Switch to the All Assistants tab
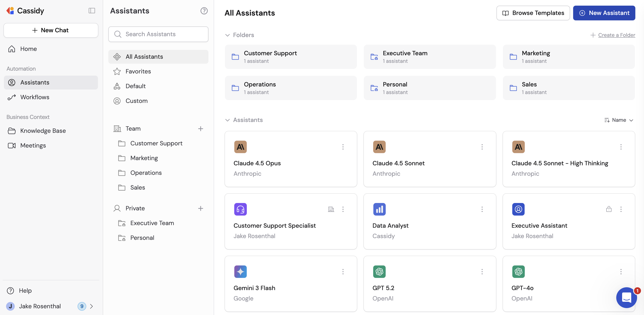This screenshot has height=315, width=644. pyautogui.click(x=144, y=57)
